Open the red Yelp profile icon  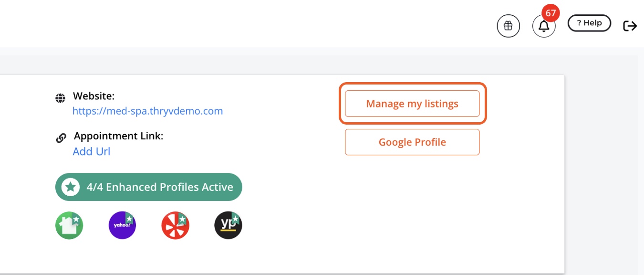pos(176,225)
